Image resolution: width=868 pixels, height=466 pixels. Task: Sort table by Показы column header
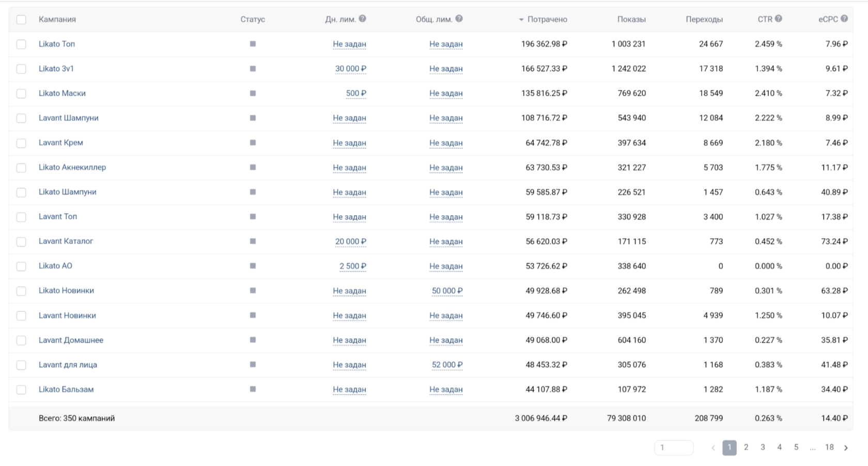point(631,19)
